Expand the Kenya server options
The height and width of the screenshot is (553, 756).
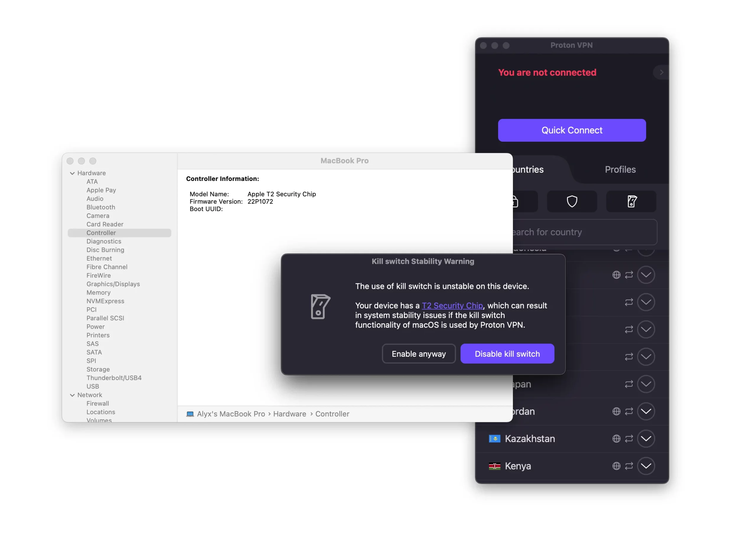pyautogui.click(x=646, y=466)
